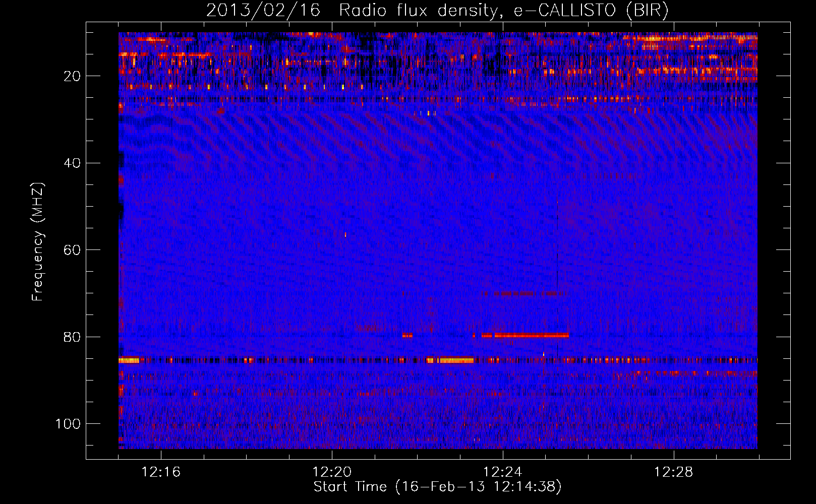This screenshot has height=504, width=816.
Task: Click the 40 frequency tick label
Action: coord(73,163)
